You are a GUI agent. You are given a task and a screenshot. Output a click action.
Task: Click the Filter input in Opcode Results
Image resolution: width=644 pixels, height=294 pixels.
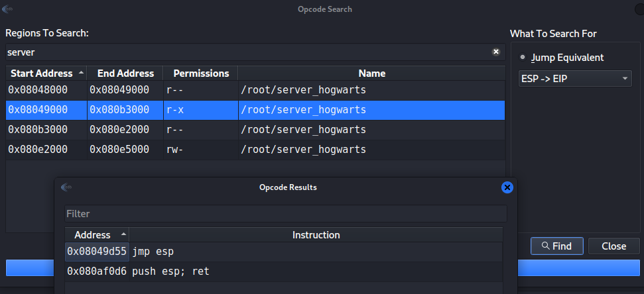(285, 214)
